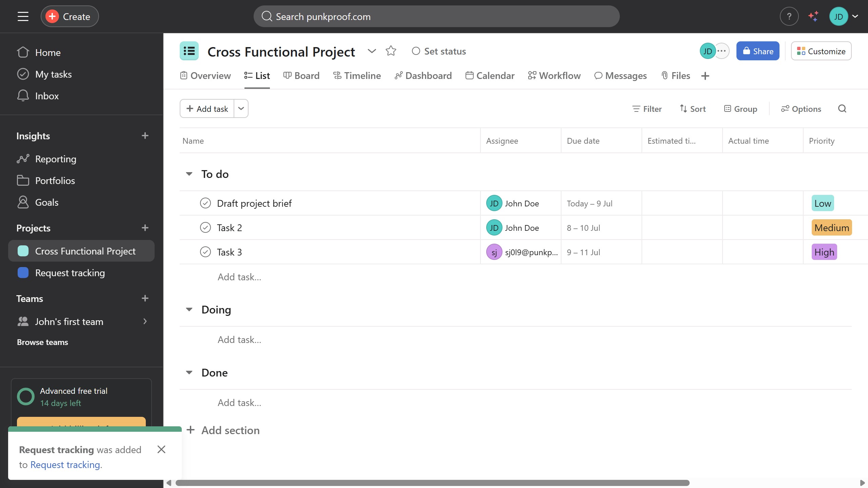The width and height of the screenshot is (868, 488).
Task: Click the list search magnifier icon
Action: tap(842, 109)
